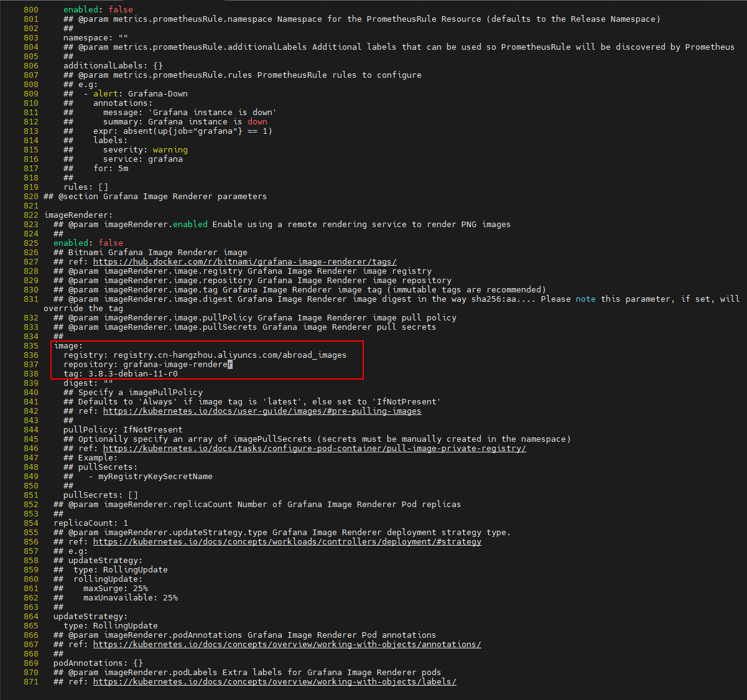747x700 pixels.
Task: Click the 'maxSurge: 25%' comment line
Action: click(x=100, y=589)
